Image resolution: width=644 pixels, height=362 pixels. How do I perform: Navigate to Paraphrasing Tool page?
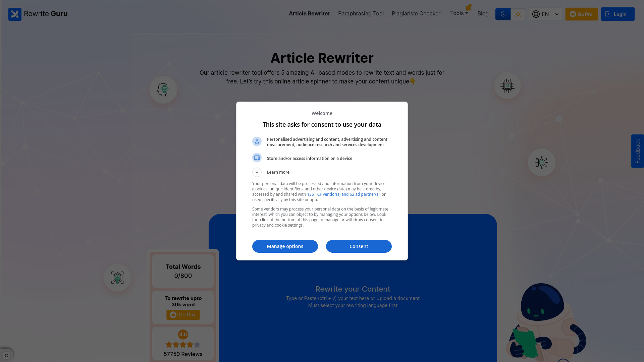pos(361,13)
